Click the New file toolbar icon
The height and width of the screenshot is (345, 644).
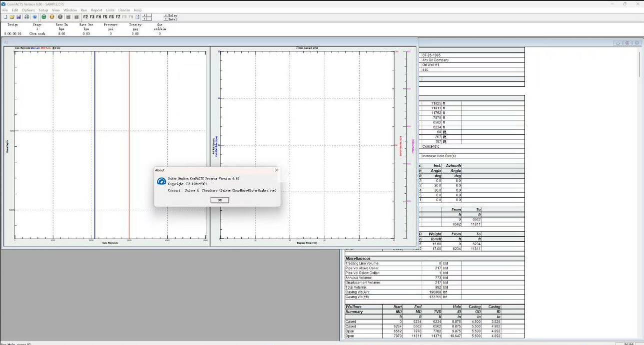click(5, 17)
